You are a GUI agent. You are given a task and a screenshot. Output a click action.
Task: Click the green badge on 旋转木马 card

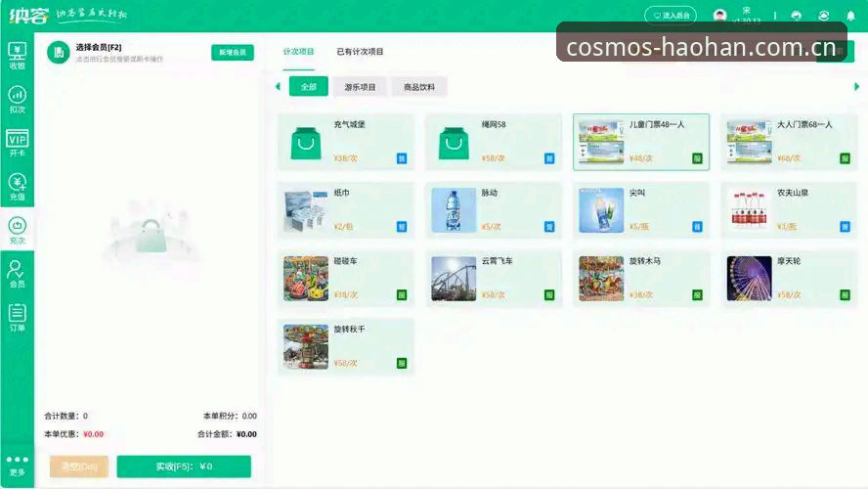[x=698, y=295]
